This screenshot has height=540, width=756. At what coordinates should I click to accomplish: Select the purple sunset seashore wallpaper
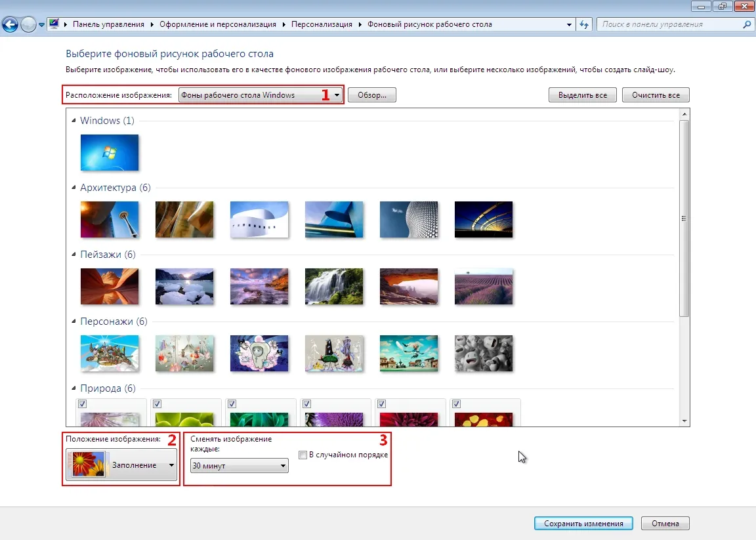(259, 286)
